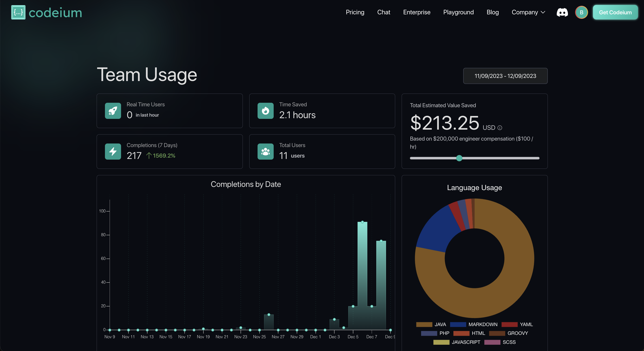Viewport: 644px width, 351px height.
Task: Navigate to Enterprise
Action: click(417, 12)
